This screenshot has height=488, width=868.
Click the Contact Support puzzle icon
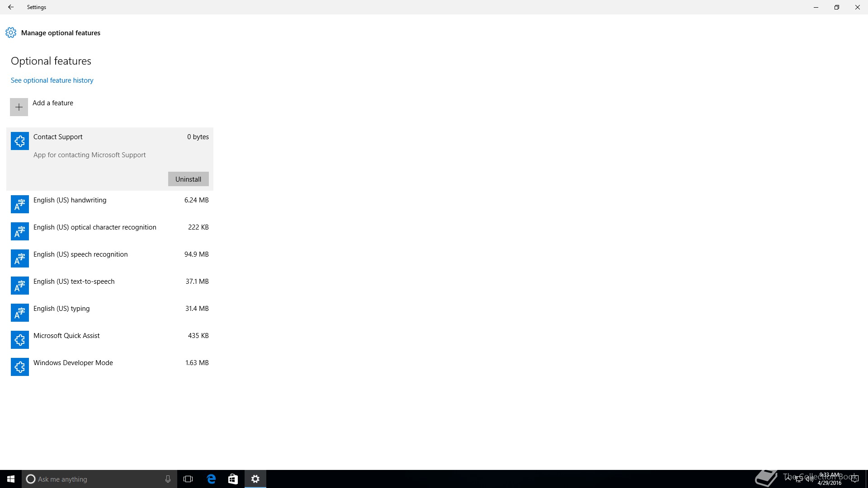click(x=20, y=141)
